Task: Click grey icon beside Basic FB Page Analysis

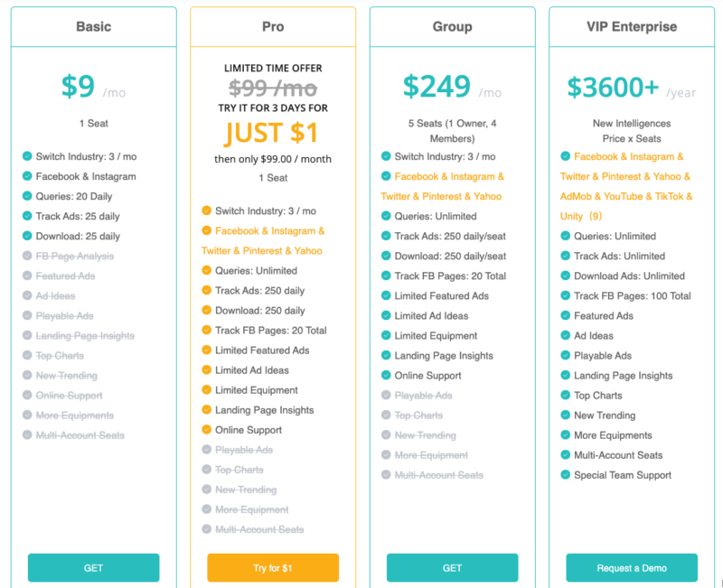Action: (x=27, y=257)
